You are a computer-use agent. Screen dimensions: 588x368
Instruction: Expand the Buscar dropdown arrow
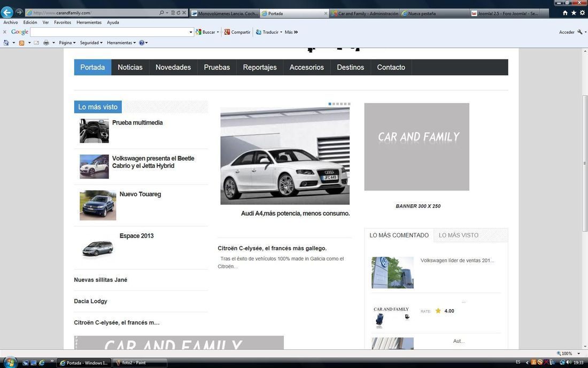tap(218, 32)
